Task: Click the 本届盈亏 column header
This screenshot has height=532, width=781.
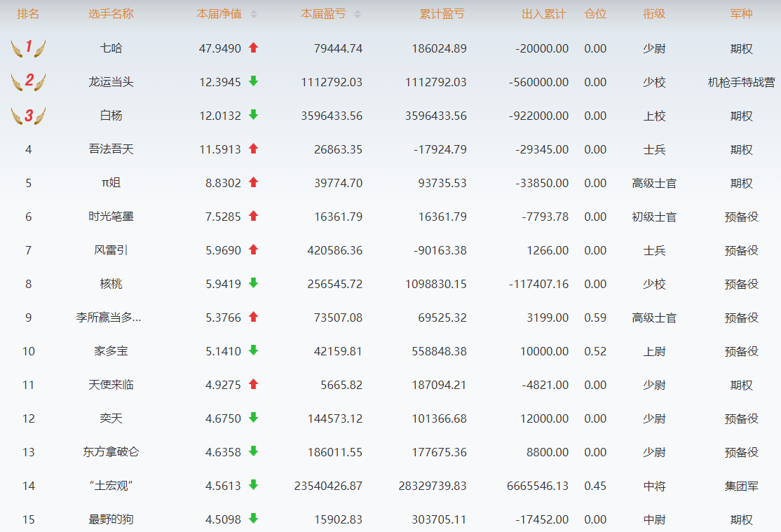Action: 323,14
